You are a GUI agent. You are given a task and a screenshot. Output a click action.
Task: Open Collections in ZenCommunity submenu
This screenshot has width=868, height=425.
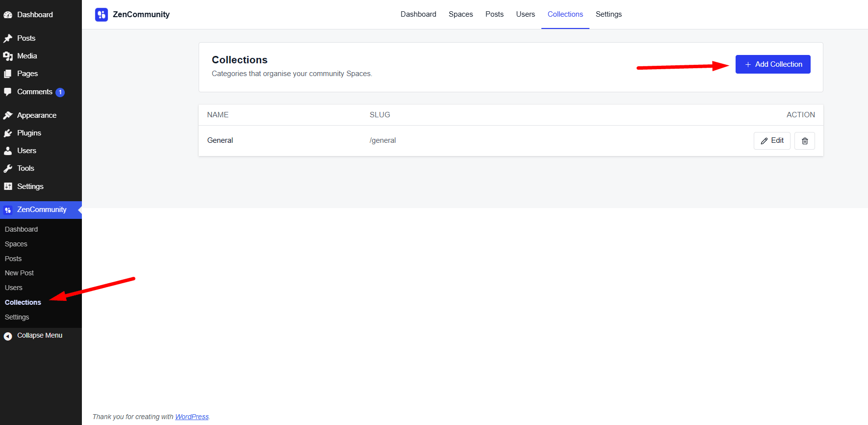coord(23,302)
